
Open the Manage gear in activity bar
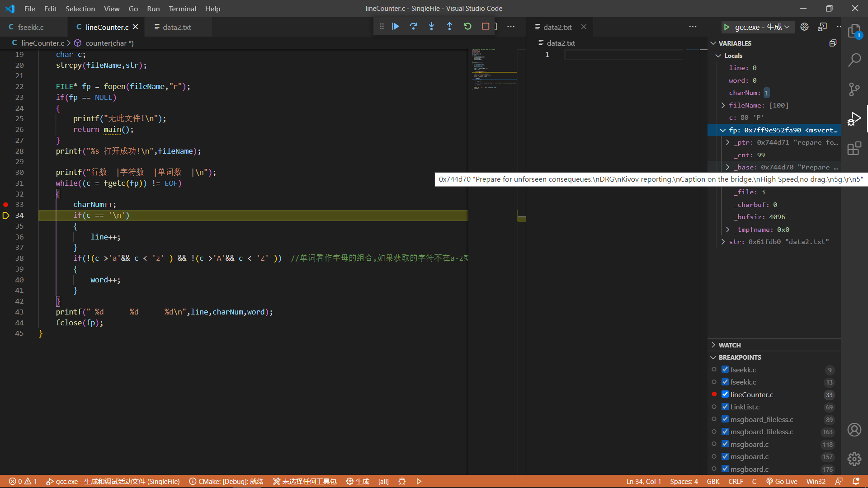coord(854,459)
